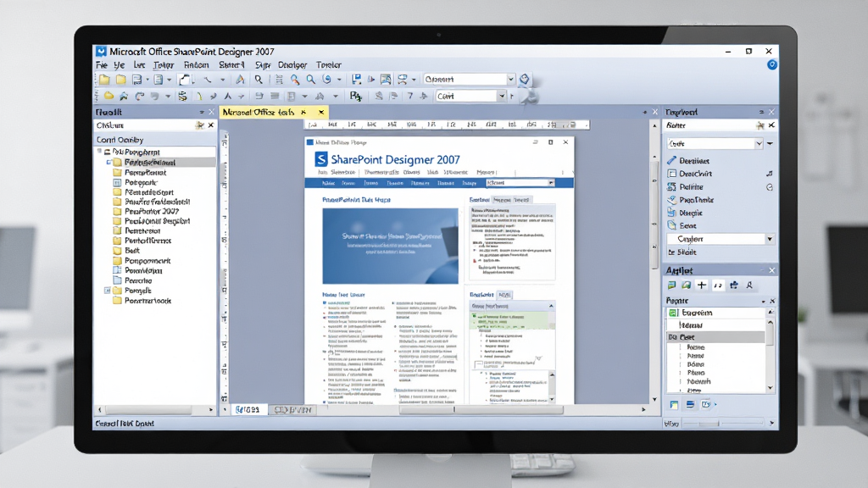Click the first yellow New folder toolbar icon
The image size is (868, 488).
coord(104,80)
